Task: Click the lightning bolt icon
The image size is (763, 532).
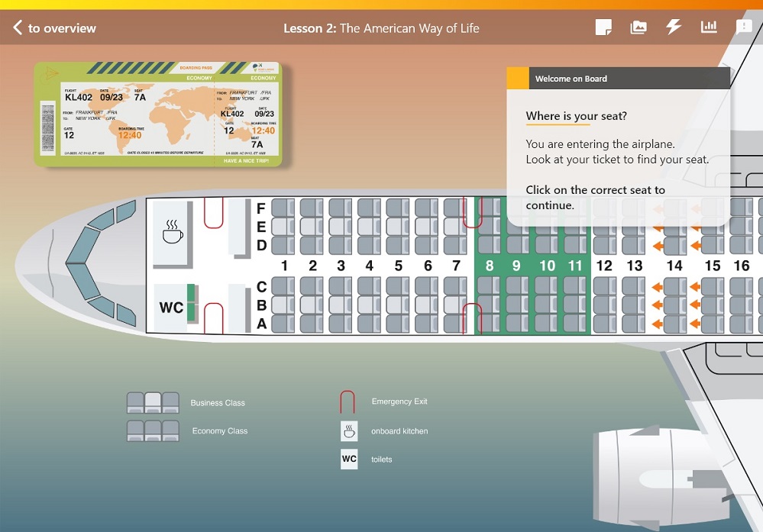Action: pos(673,27)
